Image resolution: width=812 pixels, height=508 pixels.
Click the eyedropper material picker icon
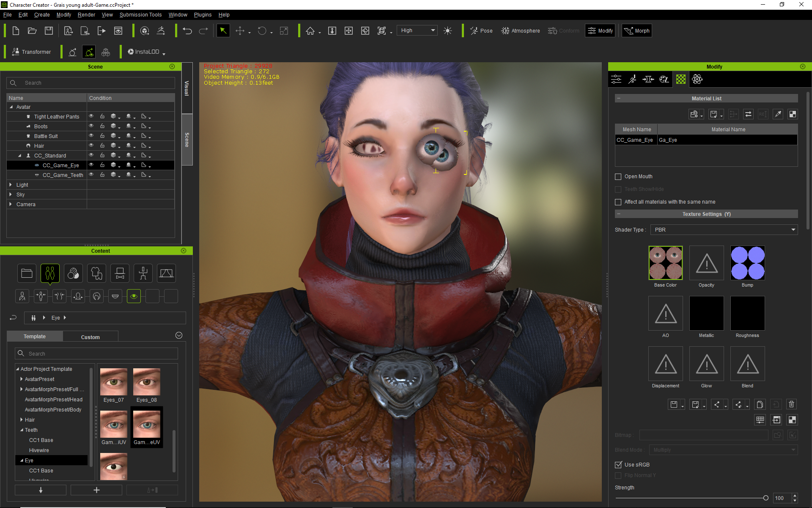click(x=777, y=114)
